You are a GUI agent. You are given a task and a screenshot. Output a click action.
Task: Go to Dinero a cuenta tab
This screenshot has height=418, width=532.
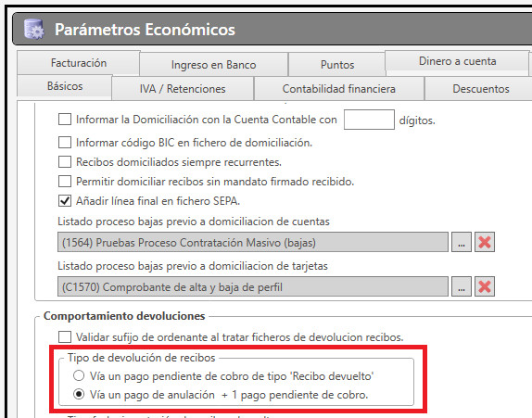[x=457, y=61]
